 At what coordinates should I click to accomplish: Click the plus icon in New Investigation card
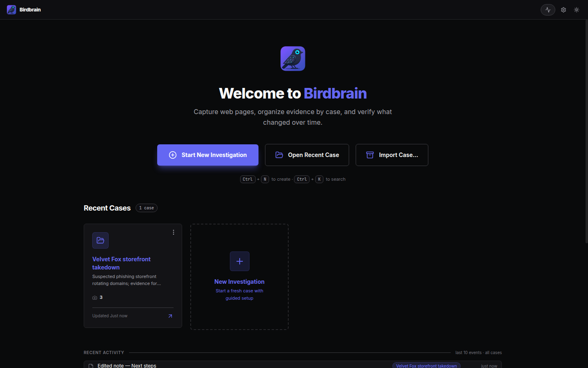240,261
